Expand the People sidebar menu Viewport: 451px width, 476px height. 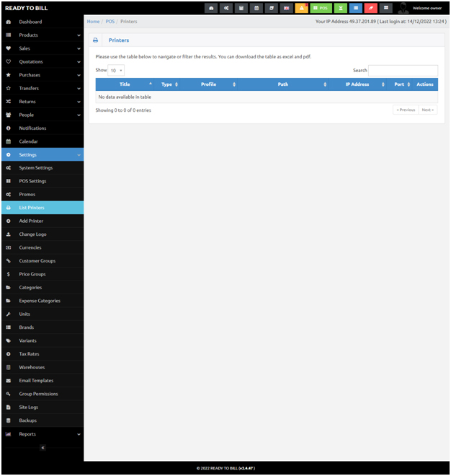(x=43, y=115)
